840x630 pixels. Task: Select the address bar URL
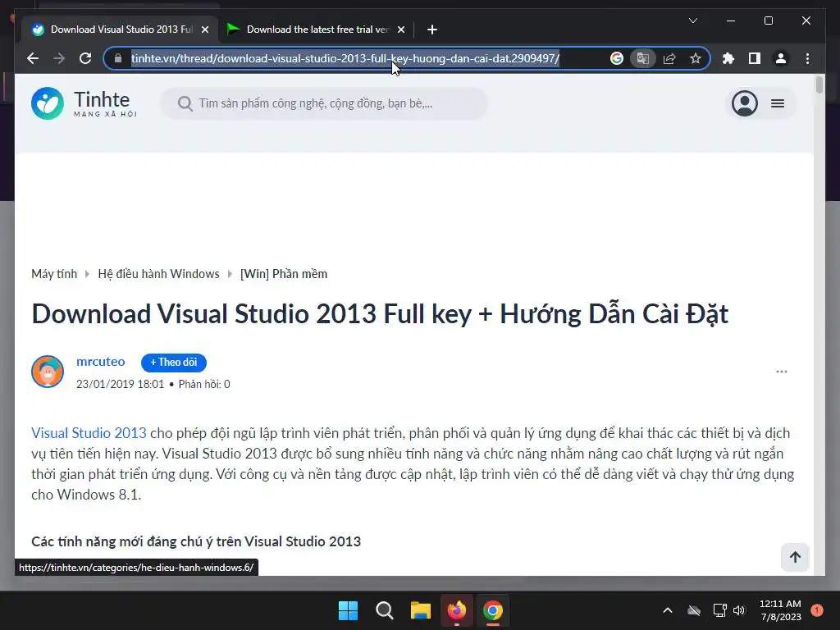coord(345,58)
